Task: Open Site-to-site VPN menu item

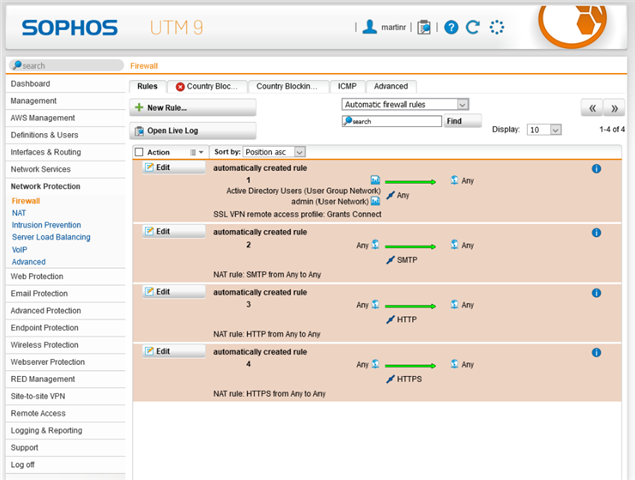Action: pyautogui.click(x=38, y=396)
